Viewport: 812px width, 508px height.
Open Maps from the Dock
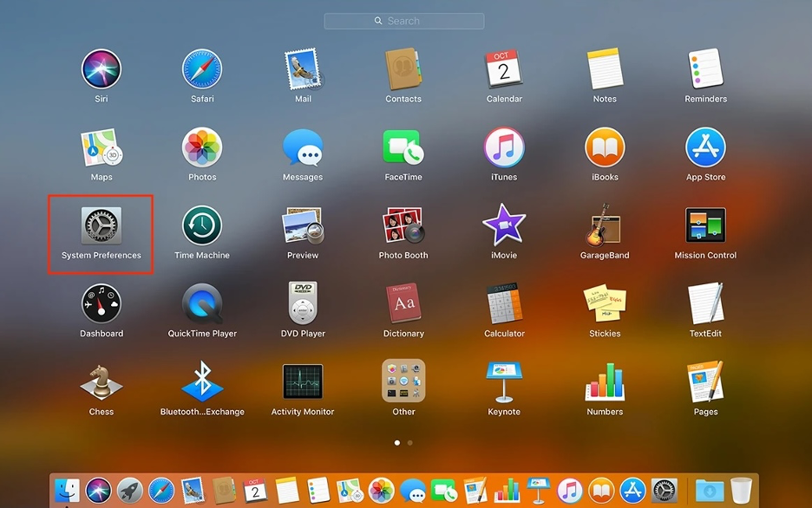tap(350, 491)
